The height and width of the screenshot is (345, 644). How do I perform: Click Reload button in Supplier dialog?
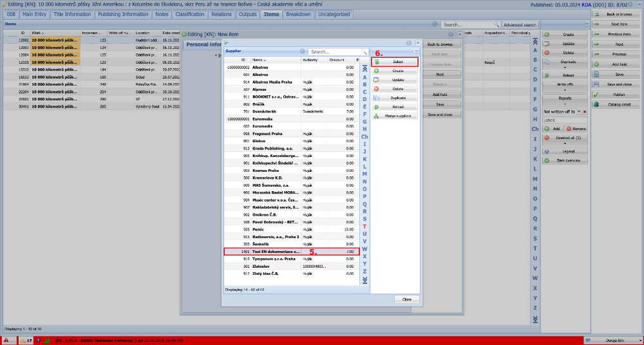click(395, 107)
